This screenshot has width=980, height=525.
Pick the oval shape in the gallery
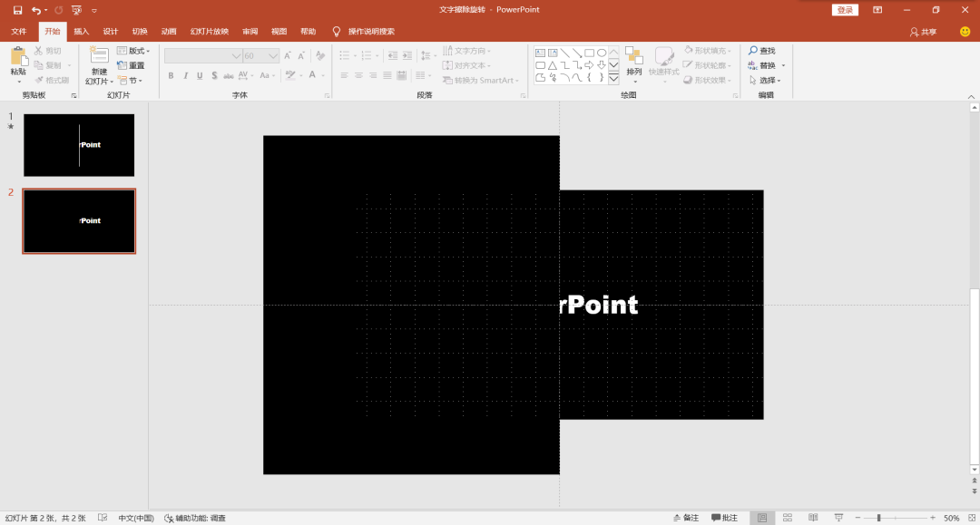point(602,53)
